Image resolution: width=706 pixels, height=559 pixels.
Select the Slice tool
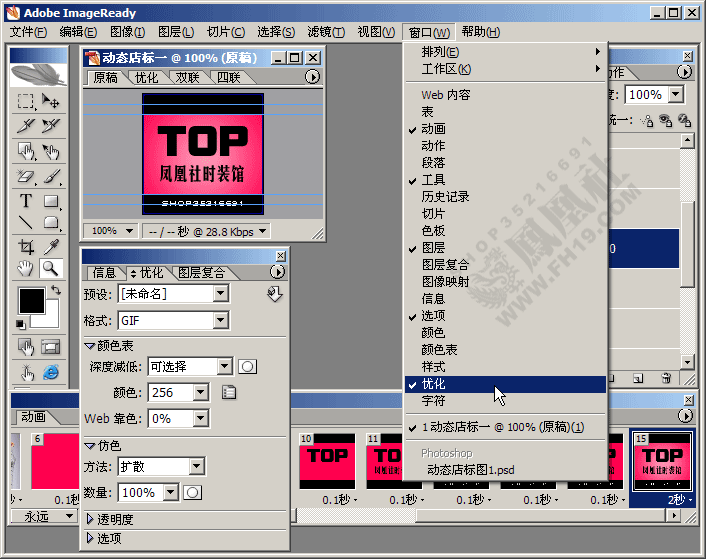tap(26, 126)
